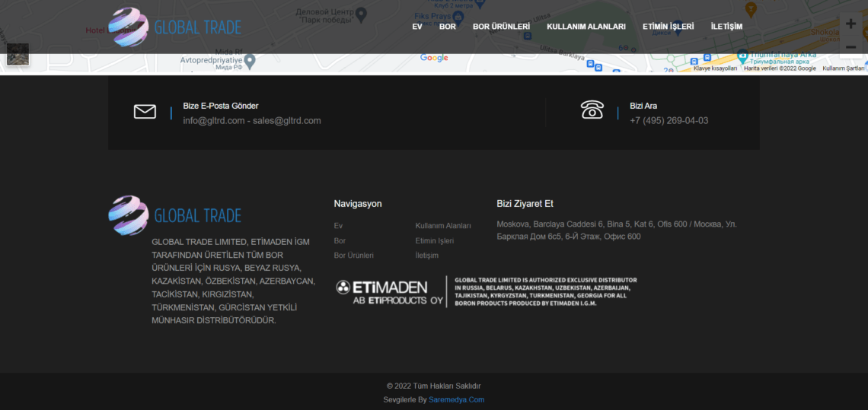Click the telephone icon

[x=592, y=110]
